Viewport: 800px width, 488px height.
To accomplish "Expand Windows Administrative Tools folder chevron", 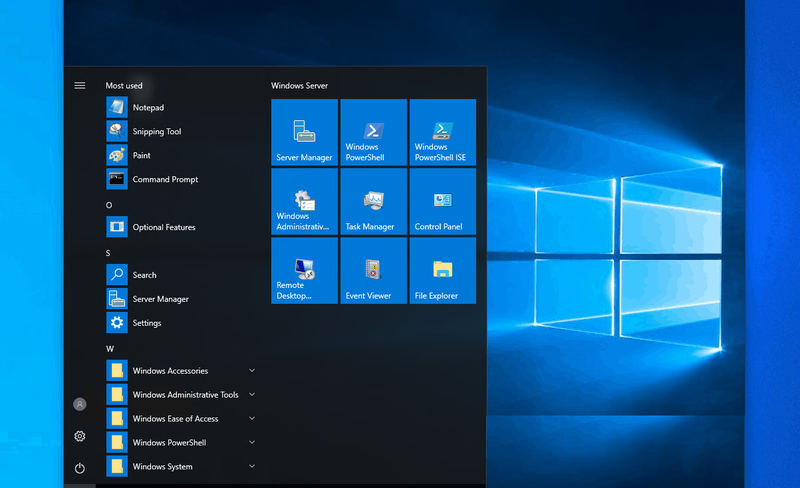I will click(252, 395).
